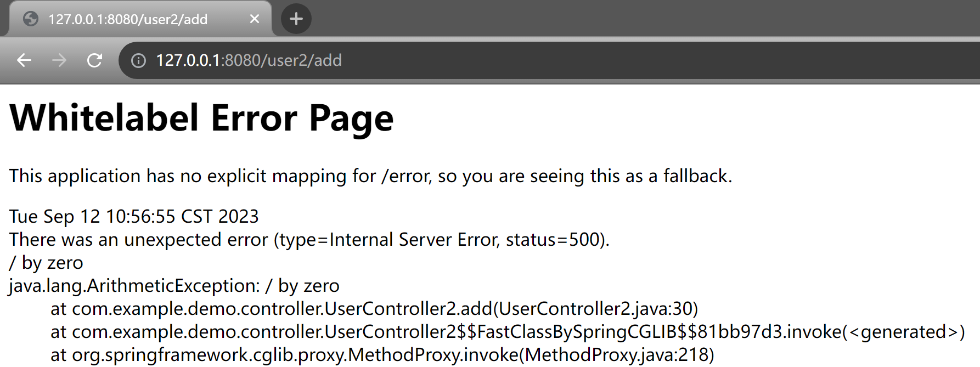Click the globe favicon on the tab
Image resolution: width=980 pixels, height=367 pixels.
31,19
